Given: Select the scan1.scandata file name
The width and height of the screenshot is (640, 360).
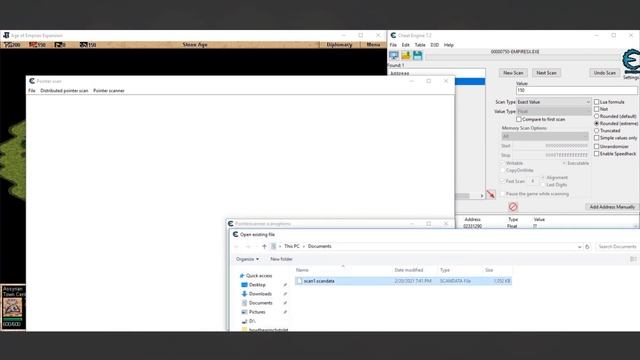Looking at the screenshot, I should click(x=319, y=281).
